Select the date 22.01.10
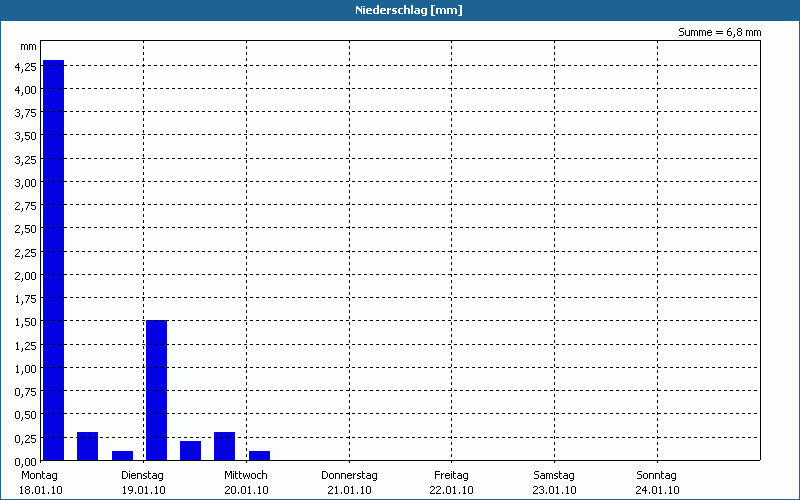This screenshot has width=800, height=500. (452, 491)
